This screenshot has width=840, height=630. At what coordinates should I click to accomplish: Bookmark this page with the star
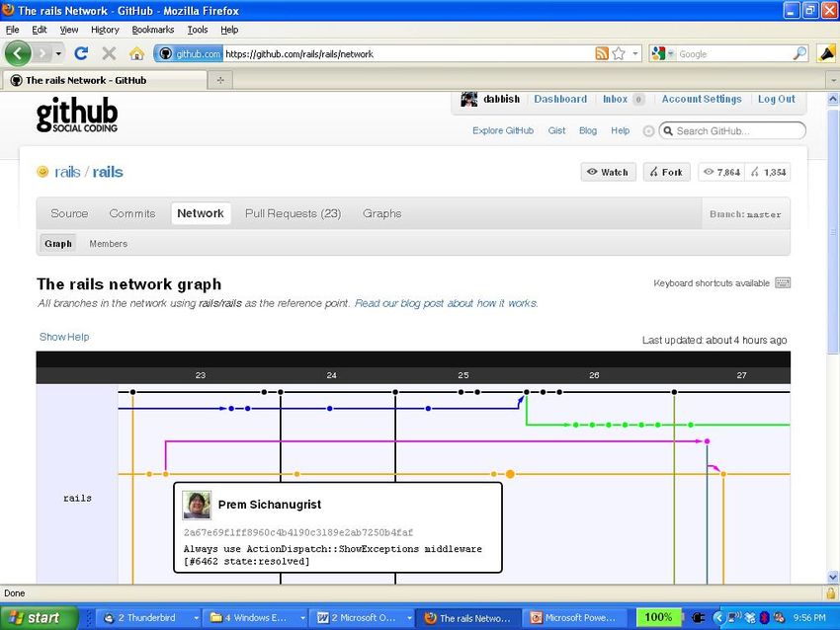(619, 53)
